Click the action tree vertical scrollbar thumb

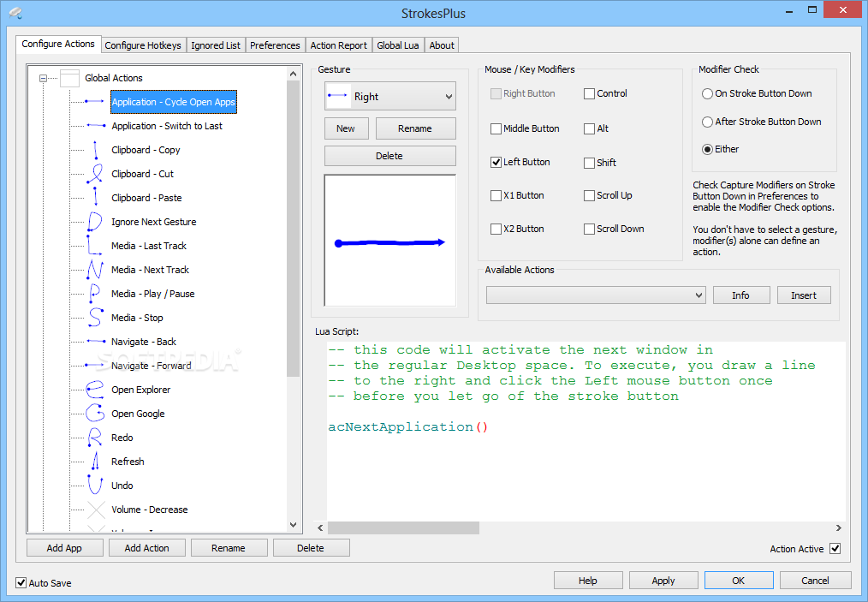[294, 229]
